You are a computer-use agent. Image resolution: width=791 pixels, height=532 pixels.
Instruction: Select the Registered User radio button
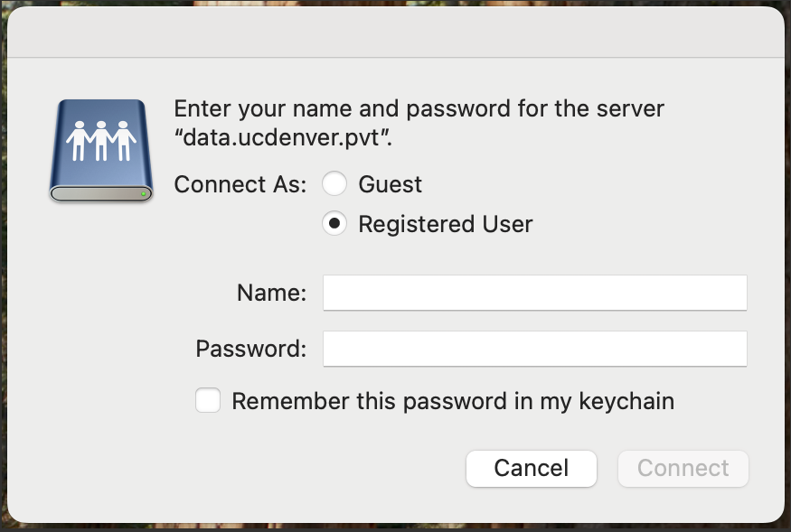pos(334,223)
